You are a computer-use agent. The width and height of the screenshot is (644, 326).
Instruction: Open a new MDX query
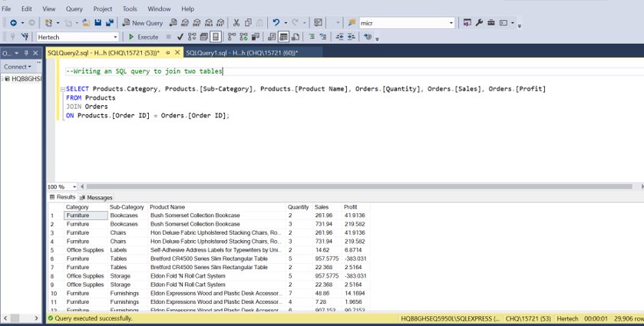pyautogui.click(x=185, y=23)
